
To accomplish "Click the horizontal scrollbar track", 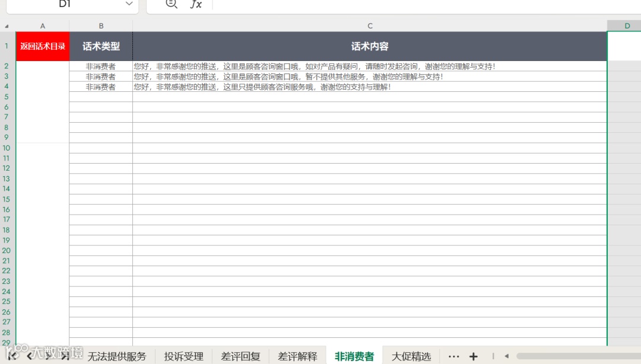I will click(579, 356).
